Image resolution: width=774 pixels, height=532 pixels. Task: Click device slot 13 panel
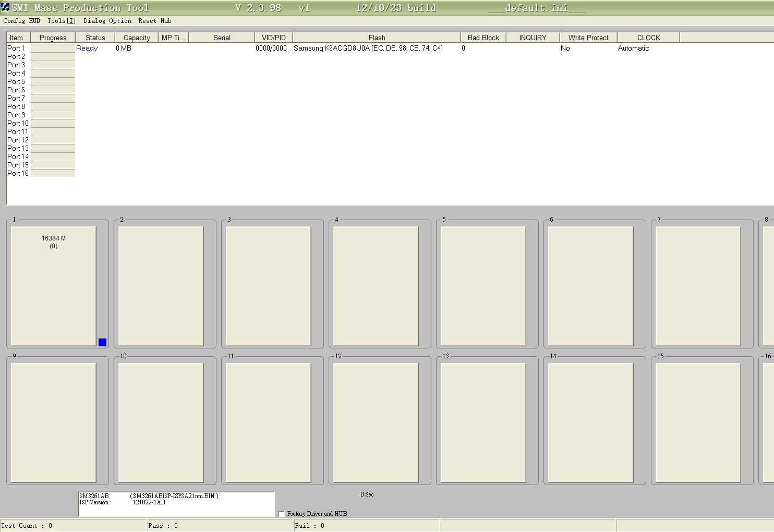tap(483, 422)
